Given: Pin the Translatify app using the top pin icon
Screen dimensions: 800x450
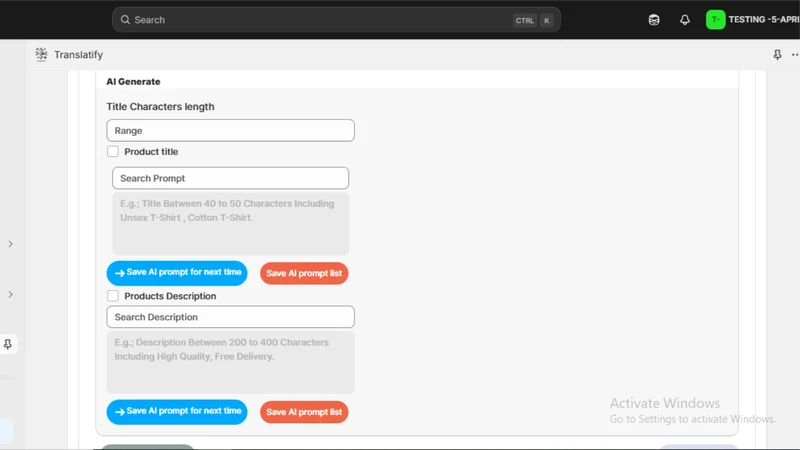Looking at the screenshot, I should (x=777, y=55).
